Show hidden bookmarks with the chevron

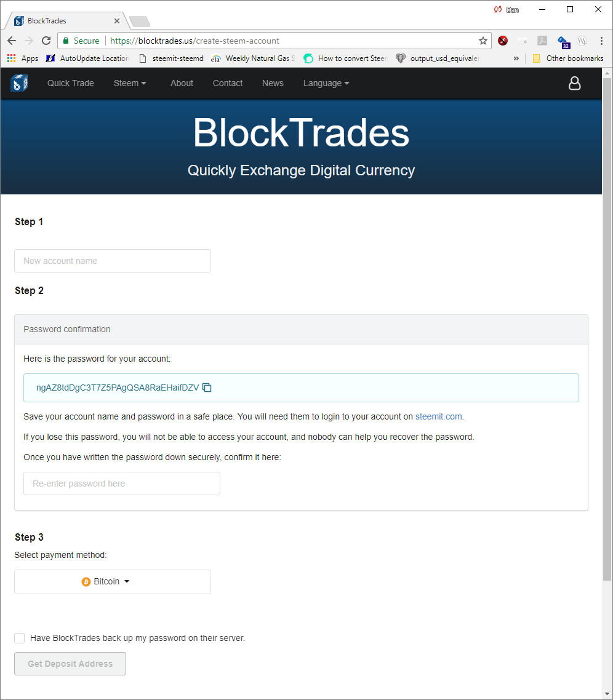(x=516, y=58)
